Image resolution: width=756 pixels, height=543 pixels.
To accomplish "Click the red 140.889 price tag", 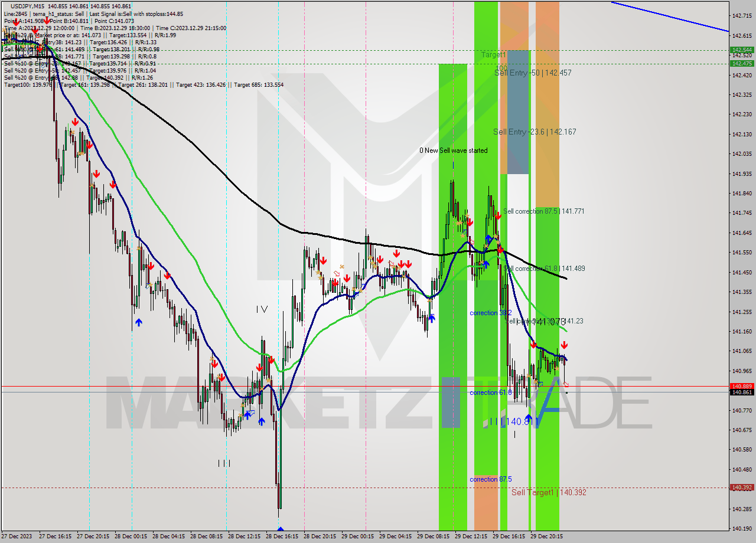I will 742,386.
